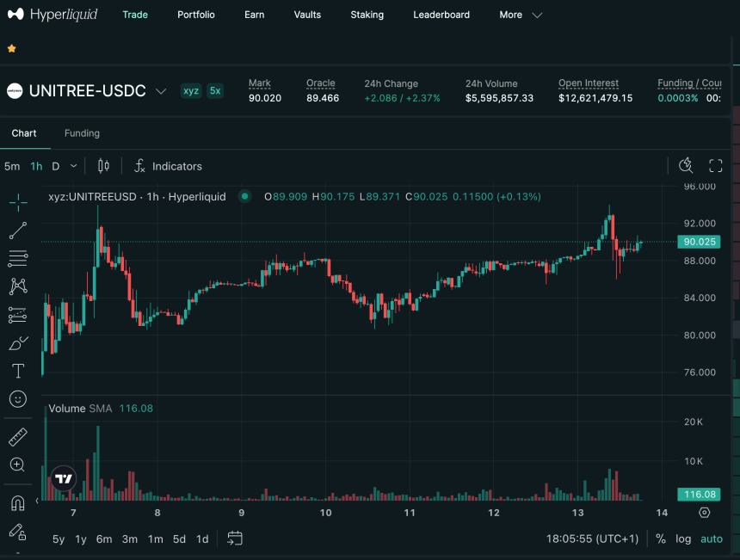Open Indicators dialog

point(168,166)
